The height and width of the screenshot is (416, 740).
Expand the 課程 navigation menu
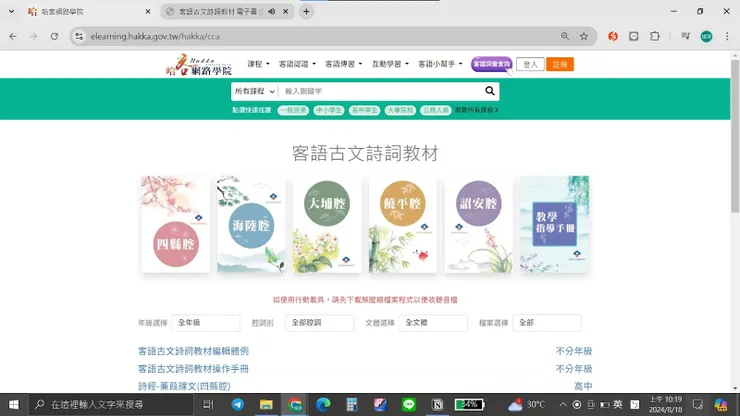click(x=258, y=64)
